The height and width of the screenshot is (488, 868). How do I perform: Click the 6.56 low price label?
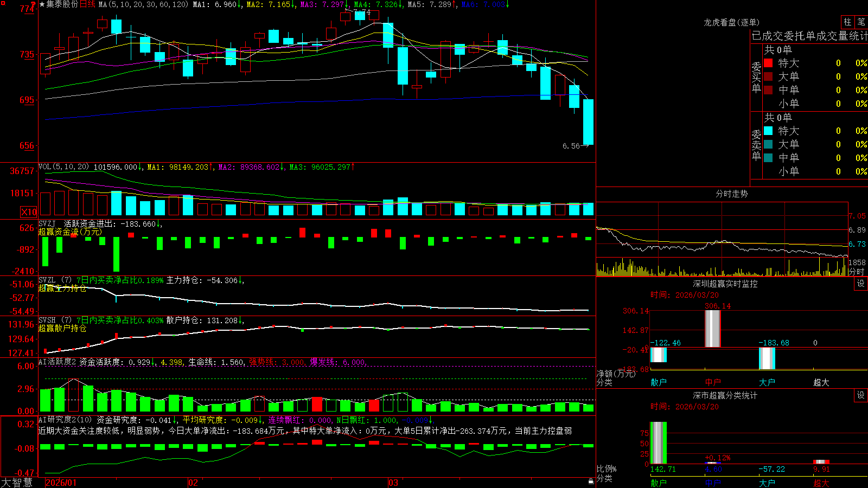[x=571, y=146]
